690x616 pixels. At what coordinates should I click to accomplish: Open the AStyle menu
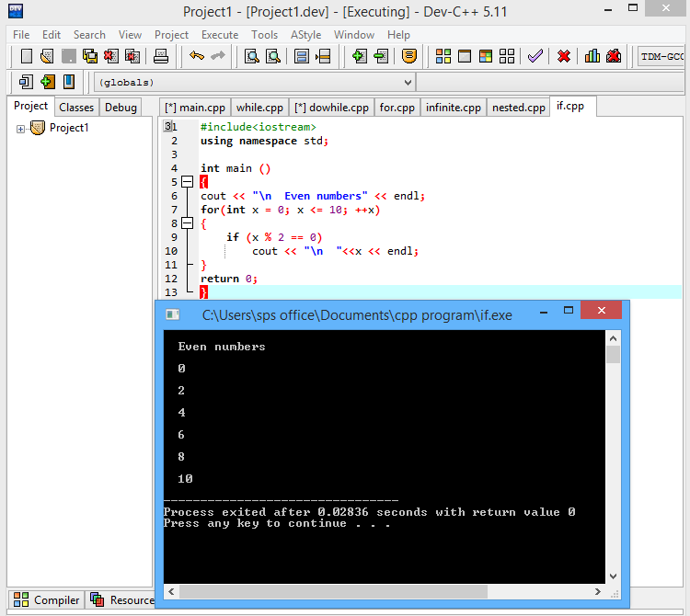coord(305,35)
